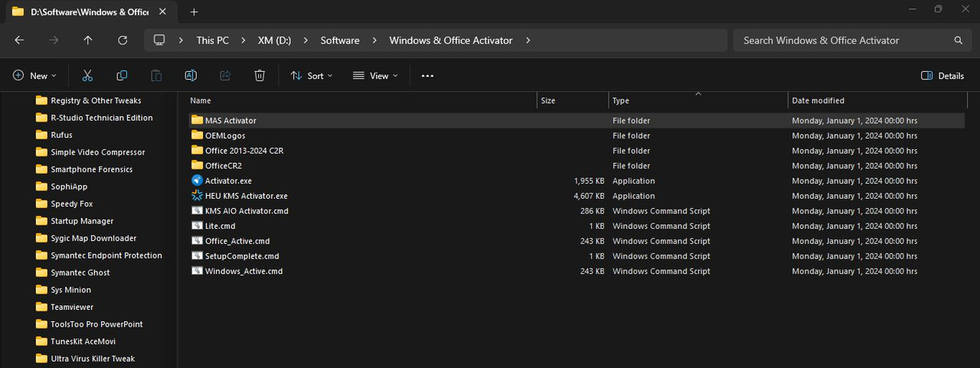Expand chevron after Windows & Office Activator breadcrumb
Viewport: 980px width, 368px height.
tap(528, 41)
